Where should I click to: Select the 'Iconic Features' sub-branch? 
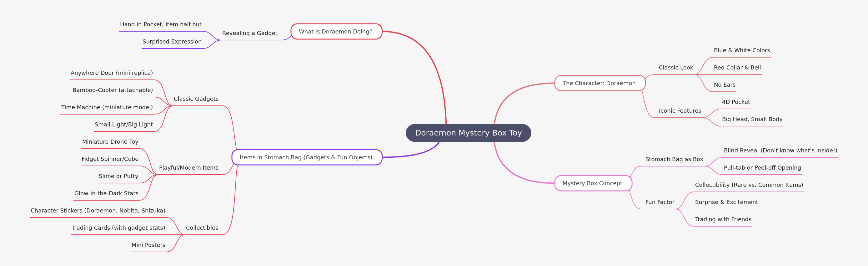point(680,111)
